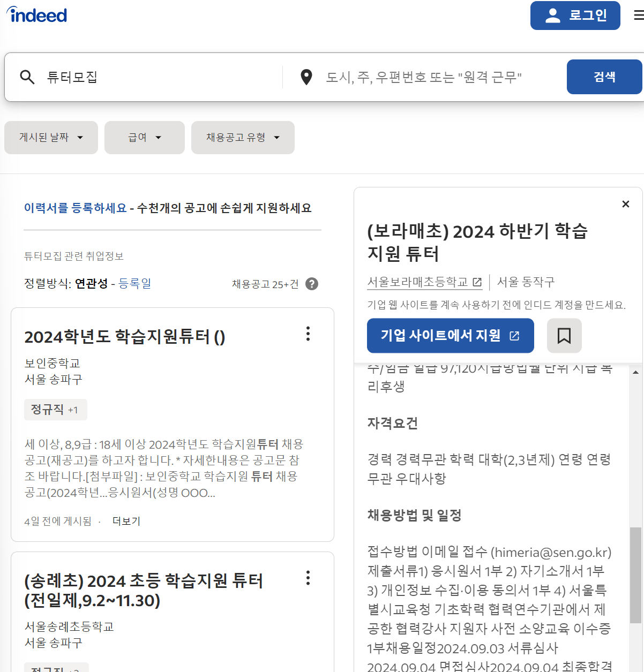Click the person icon inside the 로그인 button
The height and width of the screenshot is (672, 644).
click(552, 15)
